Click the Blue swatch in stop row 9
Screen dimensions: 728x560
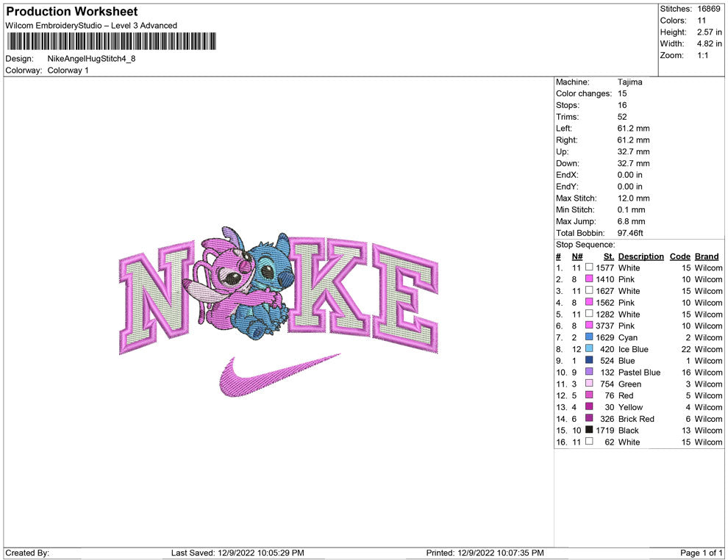pyautogui.click(x=589, y=360)
